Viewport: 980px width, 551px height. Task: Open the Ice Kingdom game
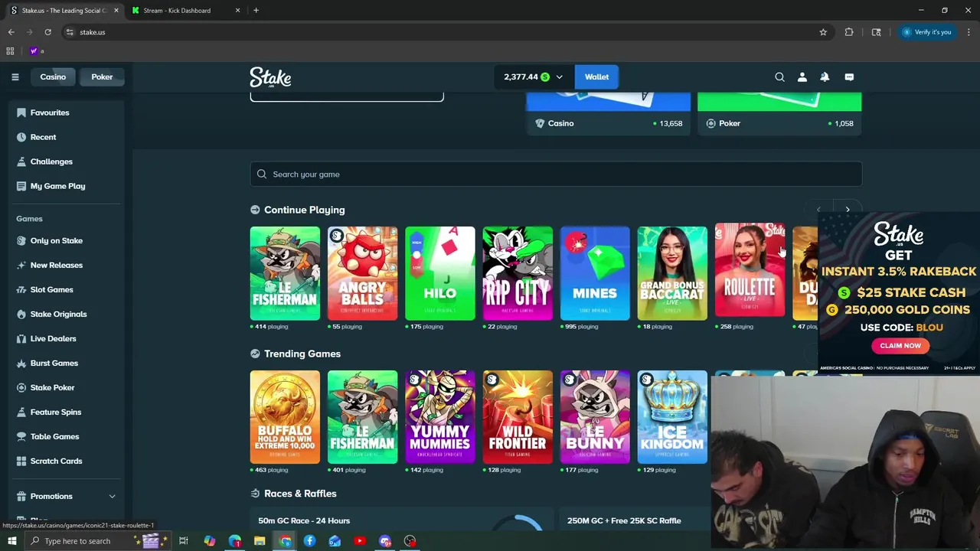pyautogui.click(x=672, y=417)
